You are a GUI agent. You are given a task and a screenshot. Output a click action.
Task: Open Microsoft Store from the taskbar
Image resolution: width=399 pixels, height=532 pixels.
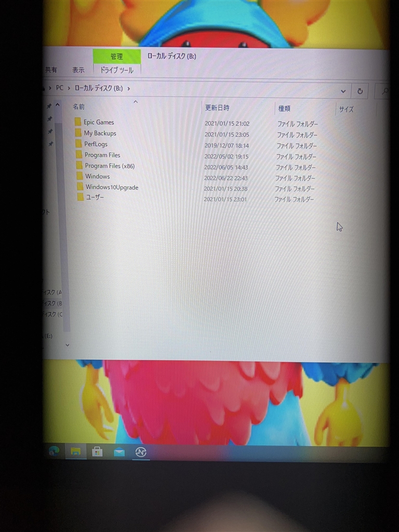pos(97,451)
